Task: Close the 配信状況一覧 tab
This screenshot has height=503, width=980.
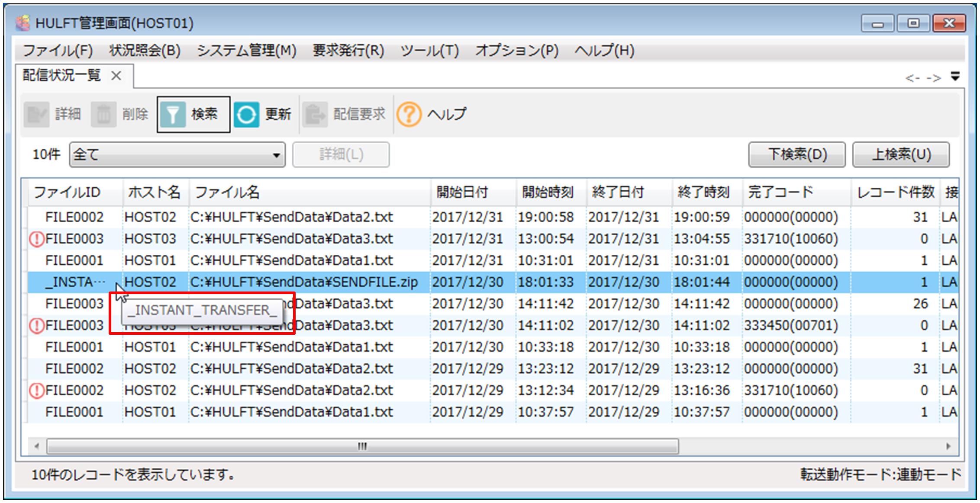Action: pyautogui.click(x=116, y=76)
